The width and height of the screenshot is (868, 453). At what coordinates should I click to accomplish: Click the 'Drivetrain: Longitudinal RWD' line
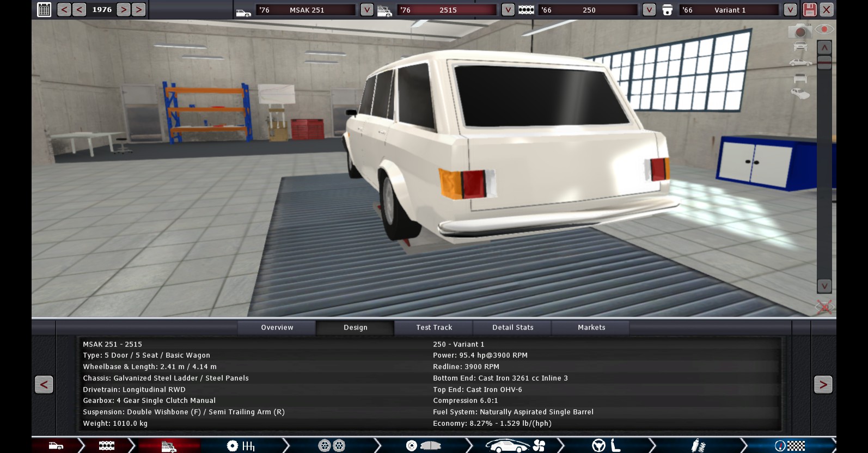pos(134,389)
